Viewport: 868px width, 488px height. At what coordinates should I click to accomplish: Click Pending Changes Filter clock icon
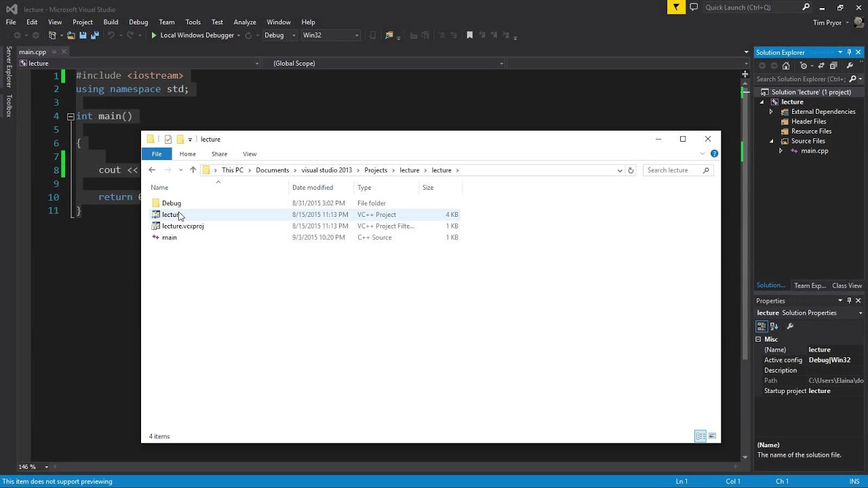click(x=804, y=66)
